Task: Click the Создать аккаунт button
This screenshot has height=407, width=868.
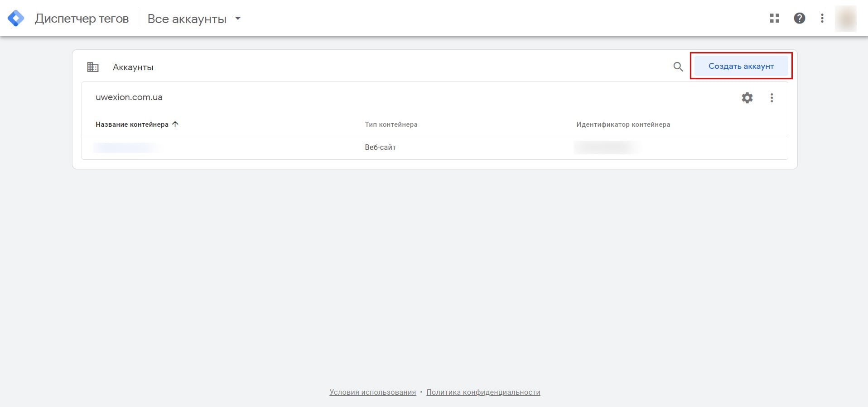Action: click(741, 66)
